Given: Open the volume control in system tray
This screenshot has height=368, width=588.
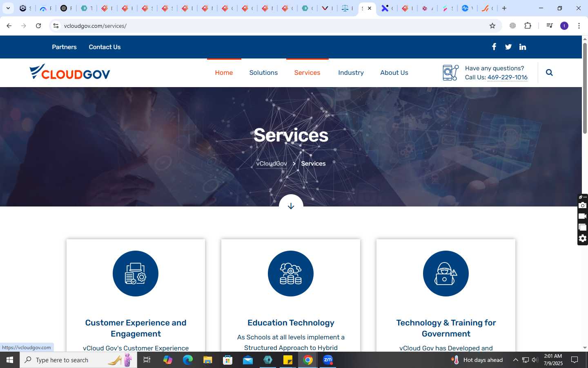Looking at the screenshot, I should [x=535, y=360].
